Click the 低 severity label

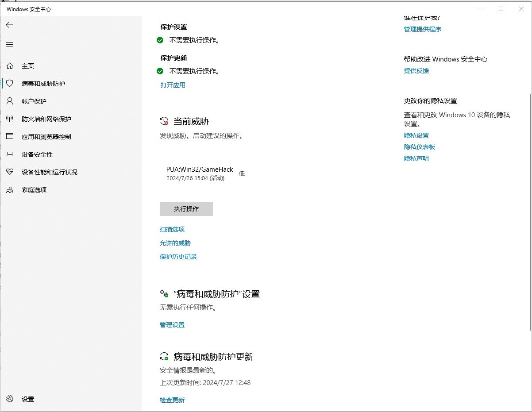click(242, 173)
